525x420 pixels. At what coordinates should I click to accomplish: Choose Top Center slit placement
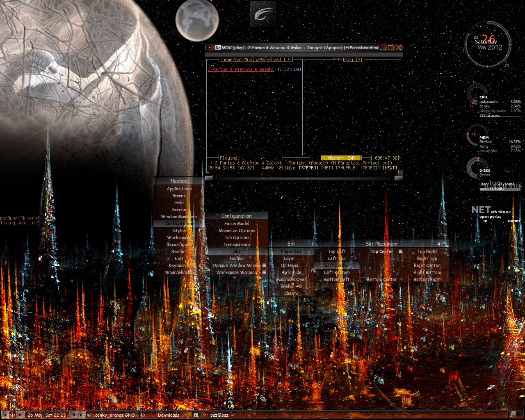tap(382, 251)
